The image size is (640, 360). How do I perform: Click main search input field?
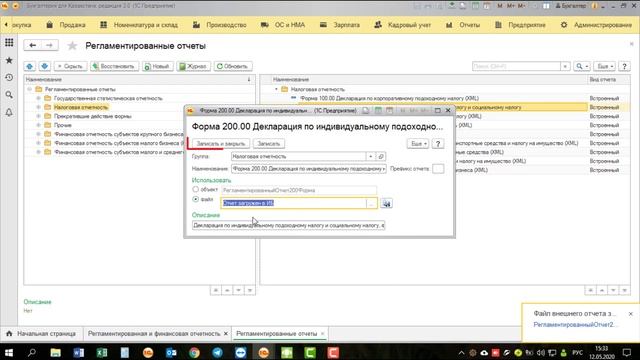[x=516, y=66]
